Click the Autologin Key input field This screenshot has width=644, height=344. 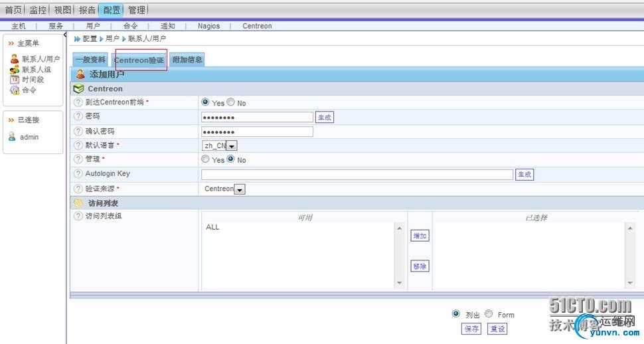pyautogui.click(x=357, y=174)
